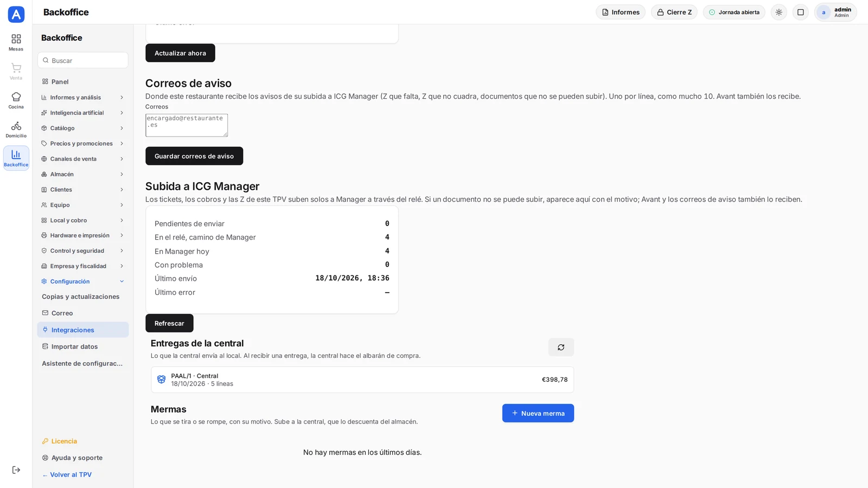This screenshot has width=868, height=488.
Task: Select the Backoffice chart icon in rail
Action: pyautogui.click(x=16, y=158)
